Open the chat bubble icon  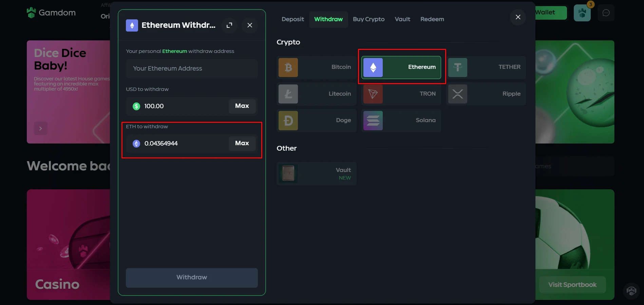click(x=606, y=13)
